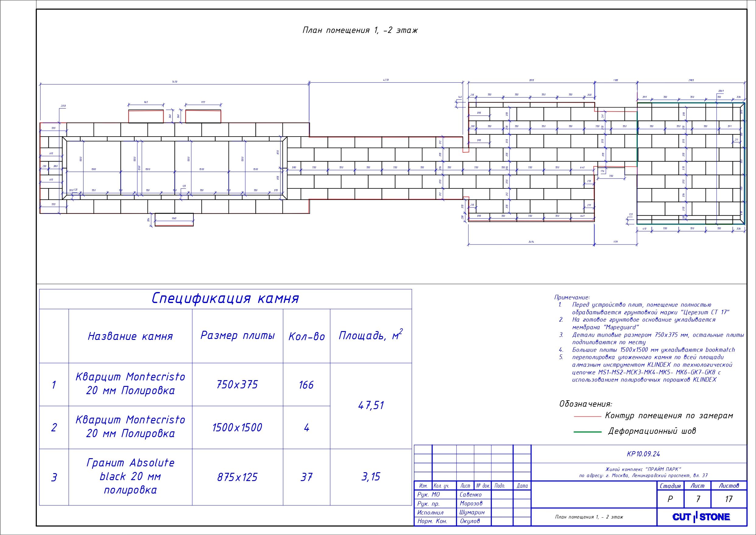Click the 'Кол-во' column header

click(x=306, y=337)
